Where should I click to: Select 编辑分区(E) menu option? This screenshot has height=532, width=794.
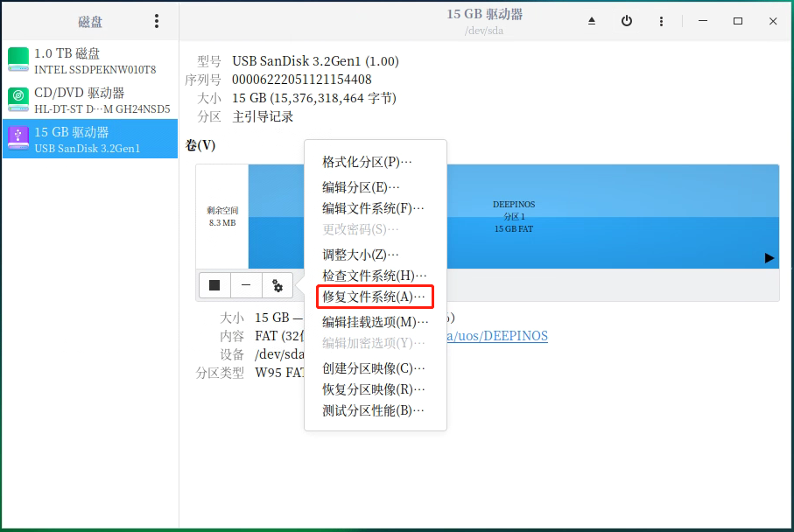[361, 187]
